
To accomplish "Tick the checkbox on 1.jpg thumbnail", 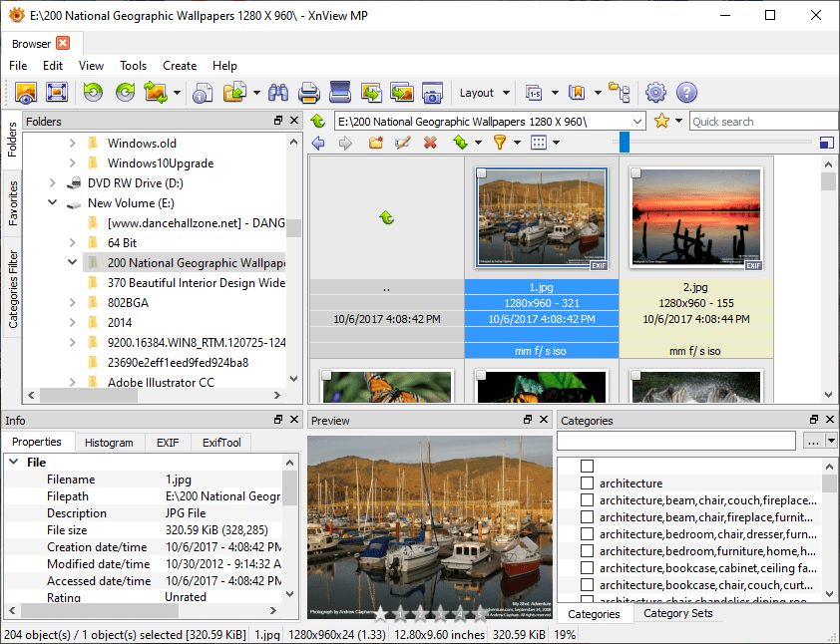I will (x=482, y=174).
